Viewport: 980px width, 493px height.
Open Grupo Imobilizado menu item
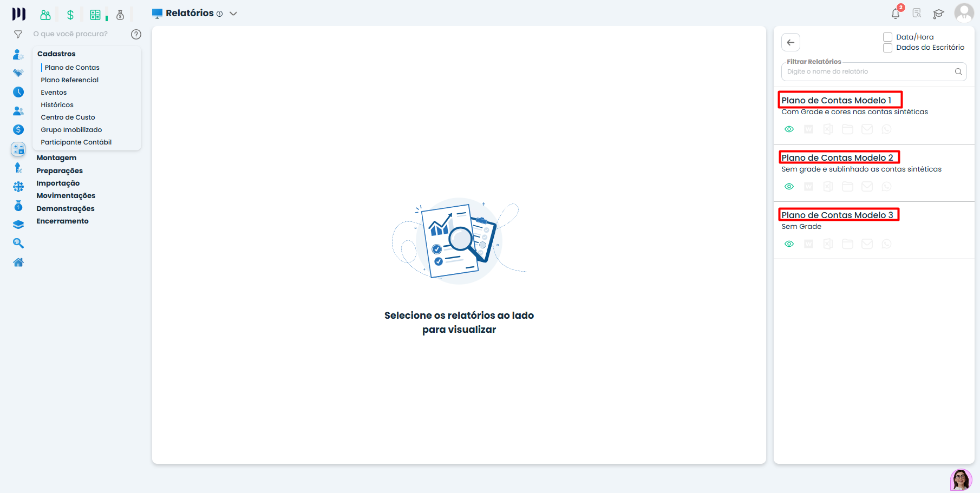tap(71, 130)
